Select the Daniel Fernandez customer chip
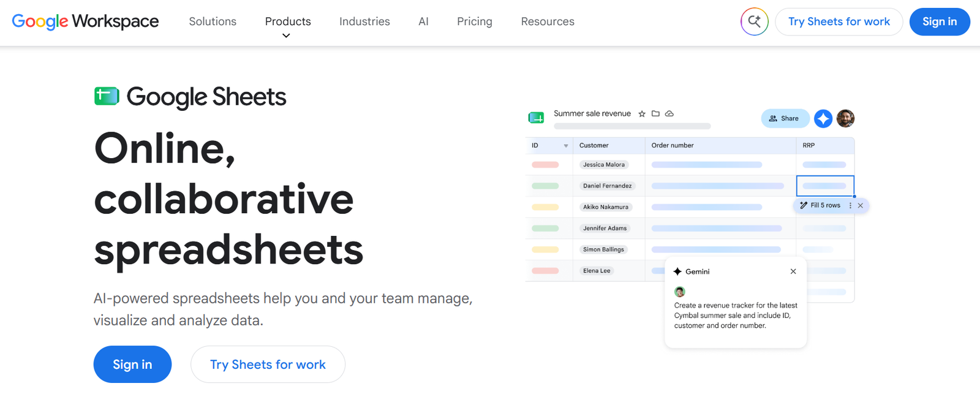The width and height of the screenshot is (980, 394). [x=607, y=186]
